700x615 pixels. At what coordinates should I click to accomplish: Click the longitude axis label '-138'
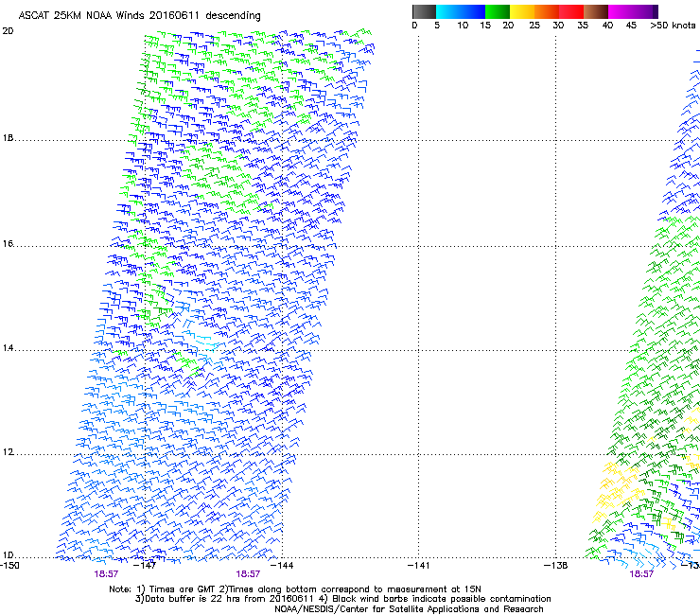coord(556,566)
